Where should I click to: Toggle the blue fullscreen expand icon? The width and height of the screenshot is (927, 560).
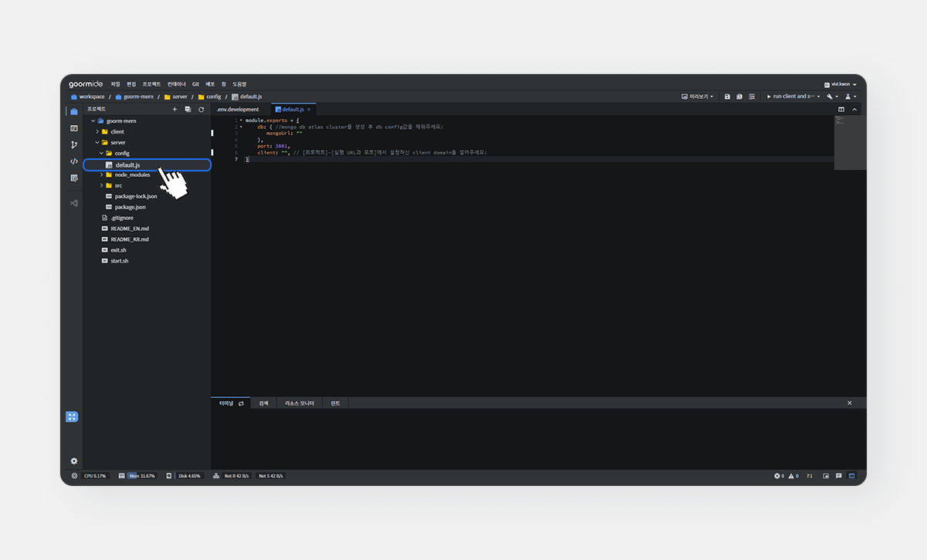coord(72,417)
